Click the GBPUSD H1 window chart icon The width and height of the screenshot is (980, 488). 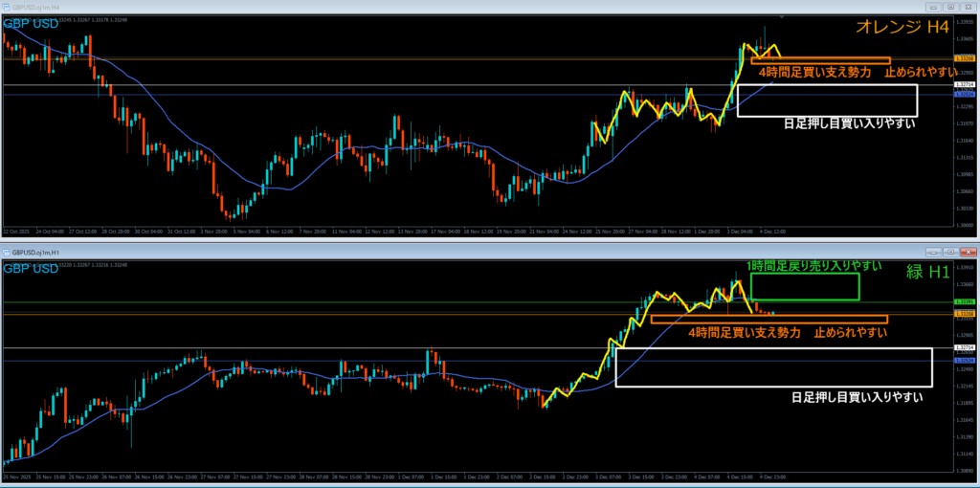pos(6,253)
